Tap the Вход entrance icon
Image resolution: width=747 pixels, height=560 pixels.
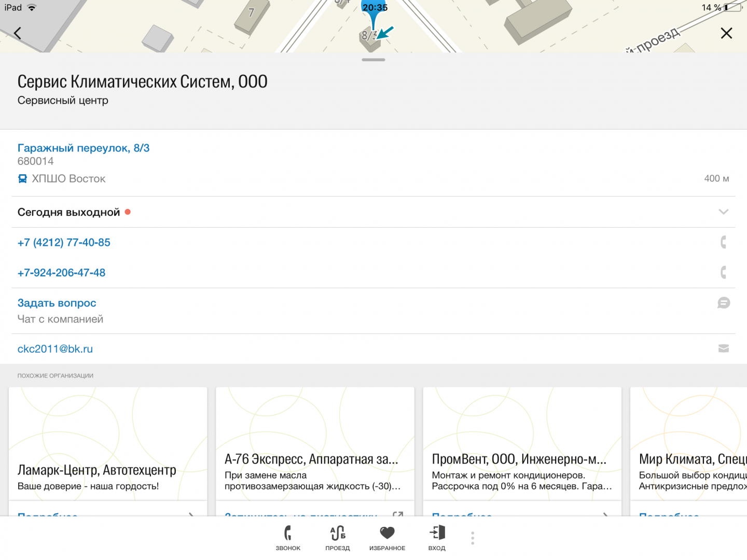pyautogui.click(x=437, y=538)
